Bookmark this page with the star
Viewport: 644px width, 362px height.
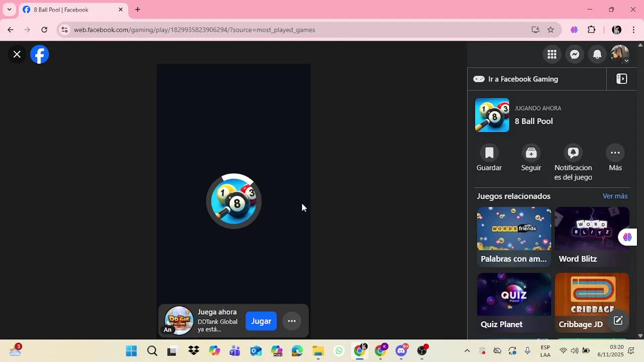551,30
